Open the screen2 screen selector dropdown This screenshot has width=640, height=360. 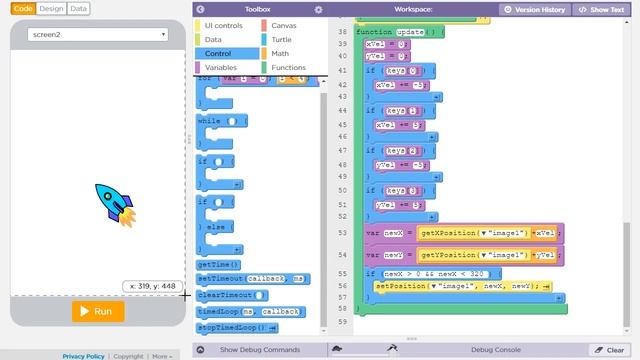98,35
